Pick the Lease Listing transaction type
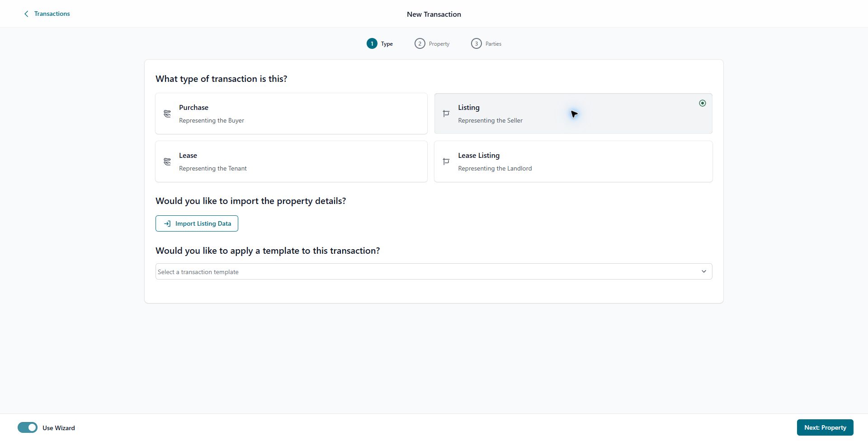 tap(573, 161)
